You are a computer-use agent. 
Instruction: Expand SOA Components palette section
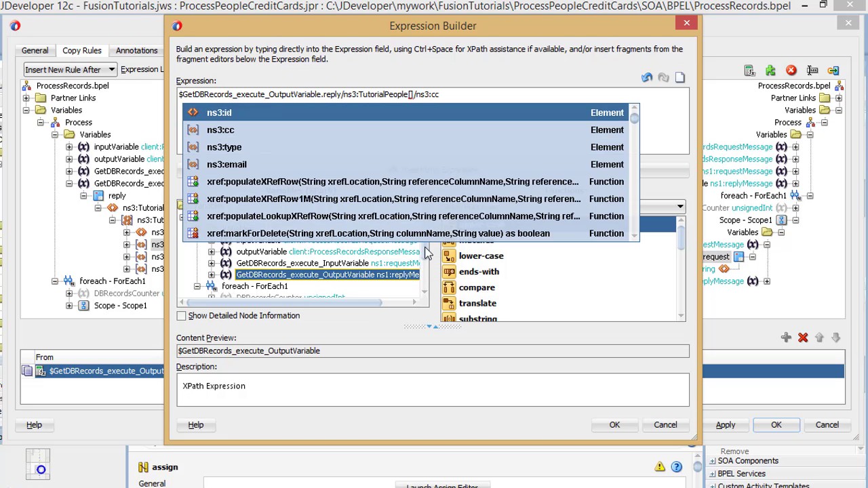click(x=712, y=461)
